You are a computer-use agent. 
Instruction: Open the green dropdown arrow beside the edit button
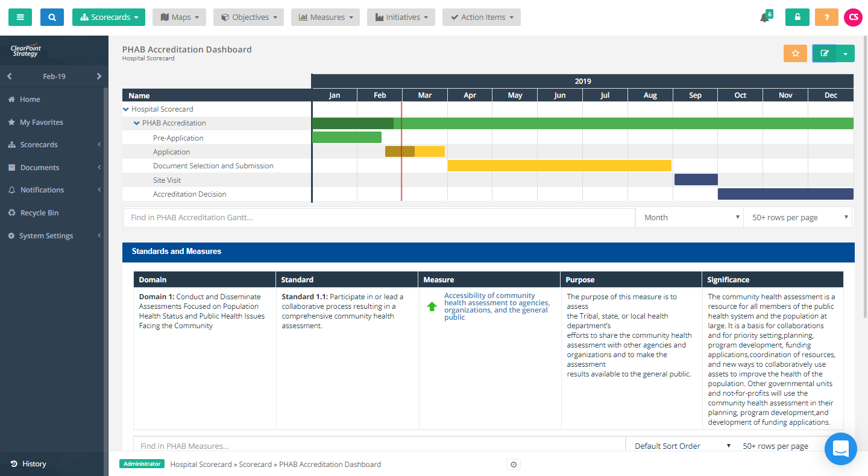pos(846,53)
